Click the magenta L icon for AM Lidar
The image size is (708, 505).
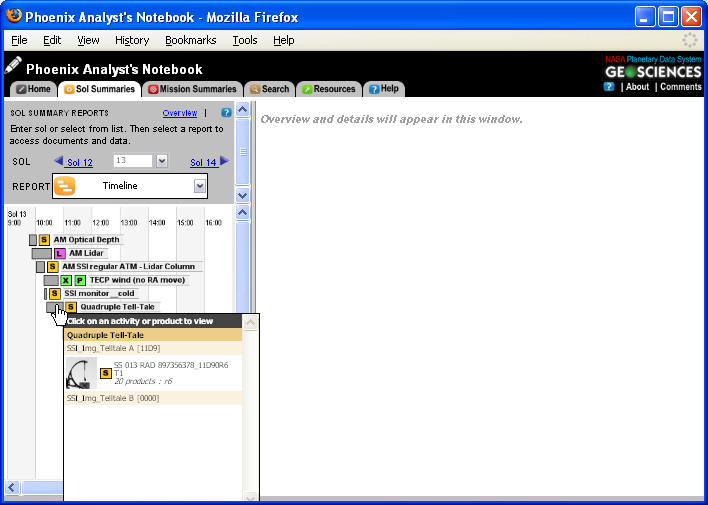59,254
